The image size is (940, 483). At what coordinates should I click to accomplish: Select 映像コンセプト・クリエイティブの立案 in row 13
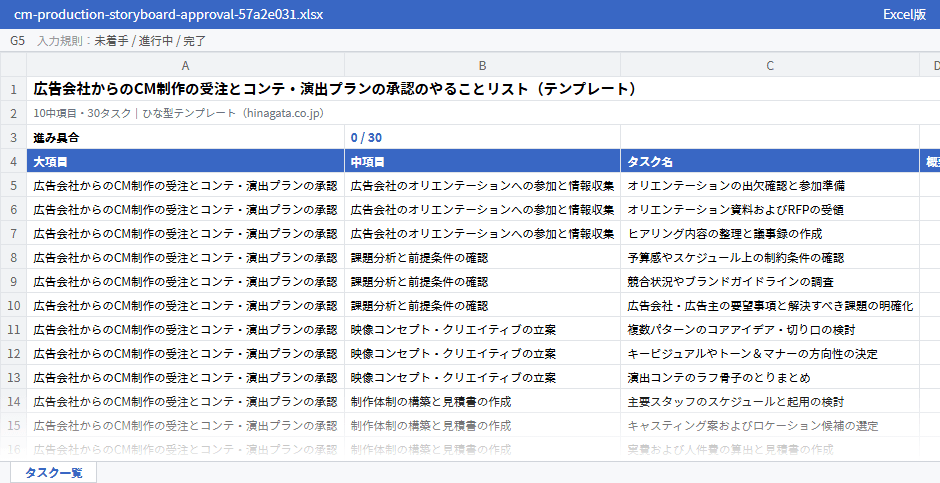point(482,377)
